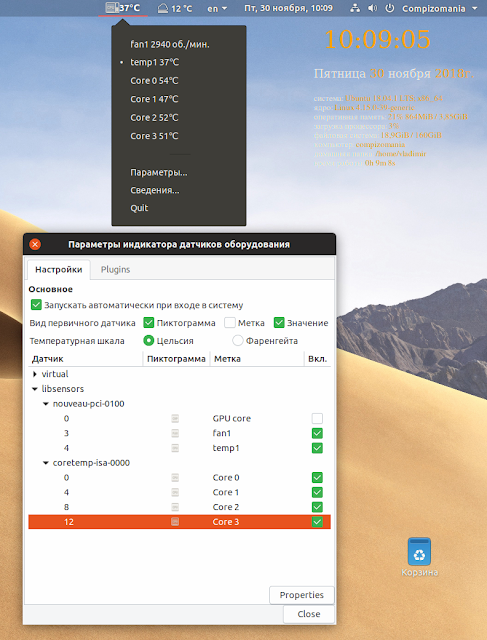Image resolution: width=487 pixels, height=640 pixels.
Task: Click the pictogram icon in Core 3 row
Action: [x=175, y=521]
